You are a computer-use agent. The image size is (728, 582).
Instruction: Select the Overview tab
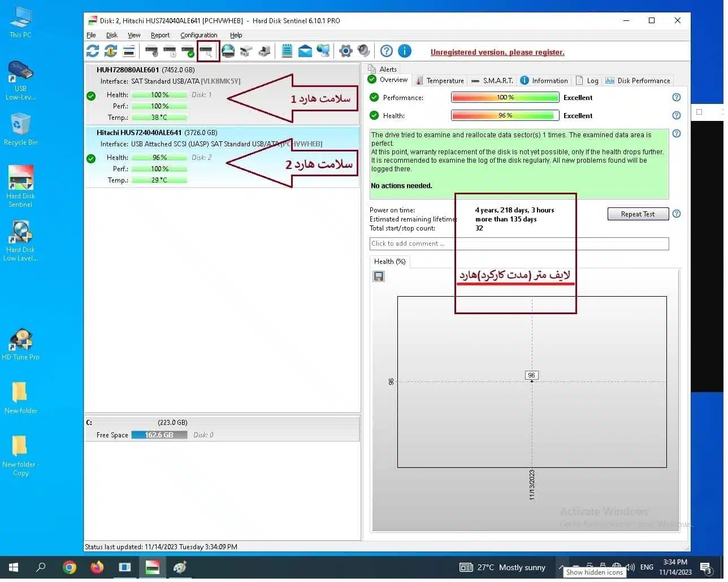[388, 80]
